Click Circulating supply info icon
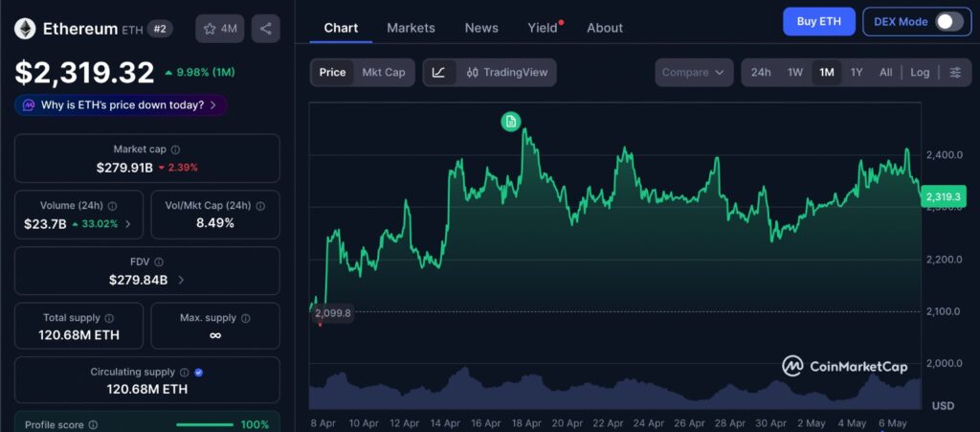This screenshot has height=432, width=980. (185, 372)
